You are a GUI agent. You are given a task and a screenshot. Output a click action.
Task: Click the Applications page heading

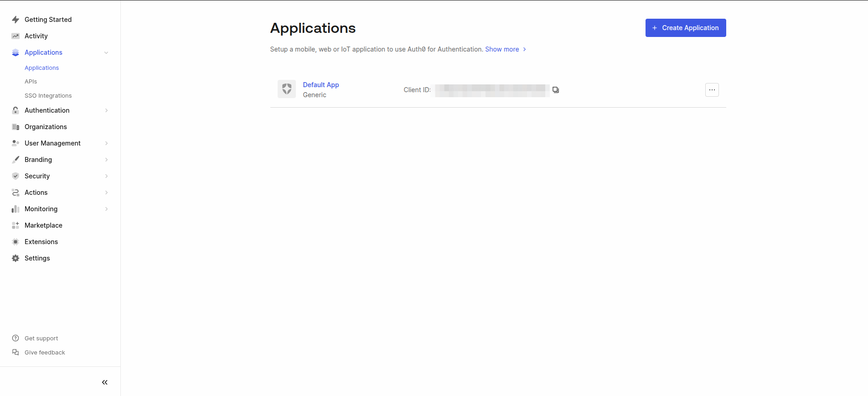coord(313,28)
